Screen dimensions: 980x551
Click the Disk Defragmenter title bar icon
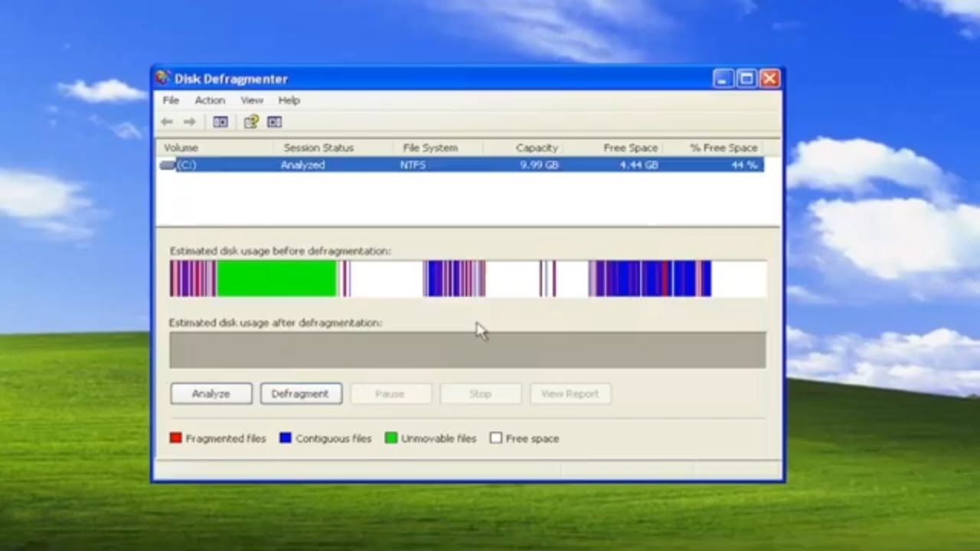pyautogui.click(x=163, y=78)
